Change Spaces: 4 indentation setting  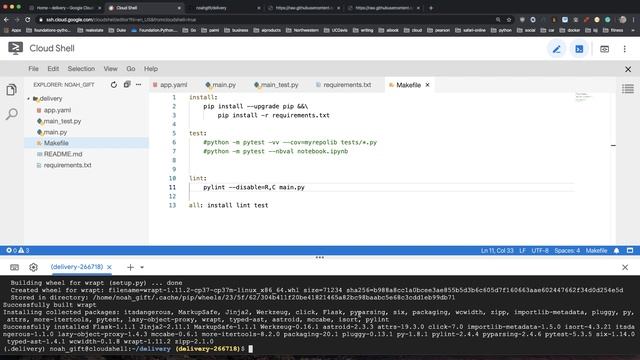point(567,251)
